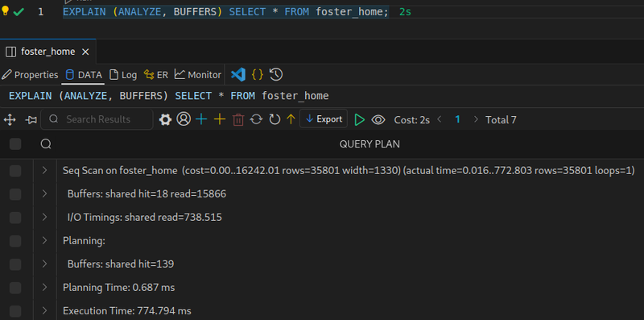Click the Buffers: shared hit=18 read=15866 cell
Image resolution: width=644 pixels, height=320 pixels.
click(147, 193)
